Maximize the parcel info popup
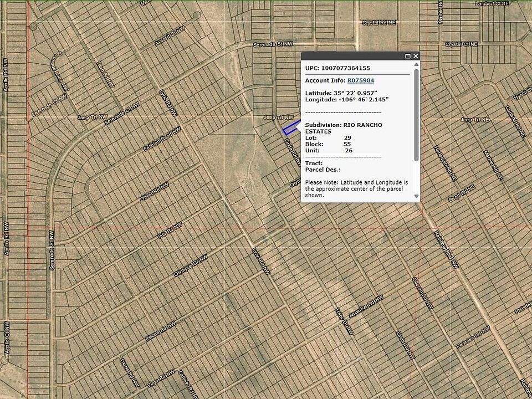The width and height of the screenshot is (532, 399). 408,56
